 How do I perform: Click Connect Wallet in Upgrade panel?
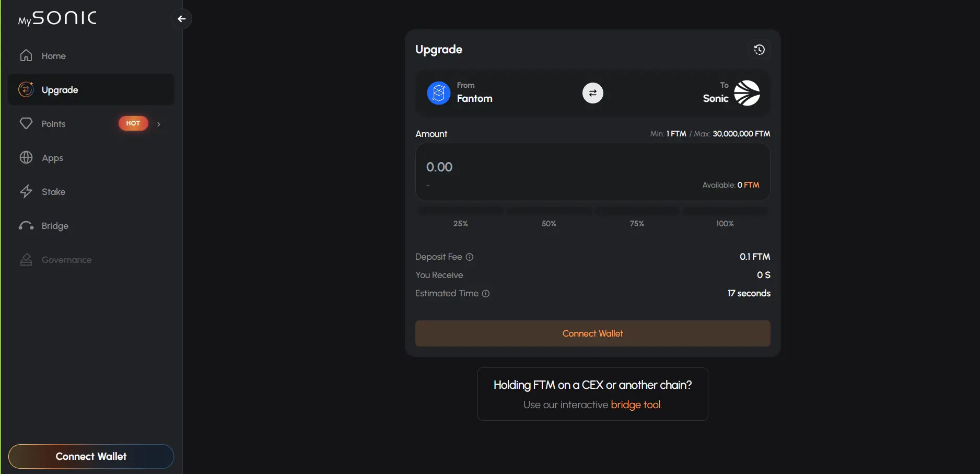click(593, 333)
